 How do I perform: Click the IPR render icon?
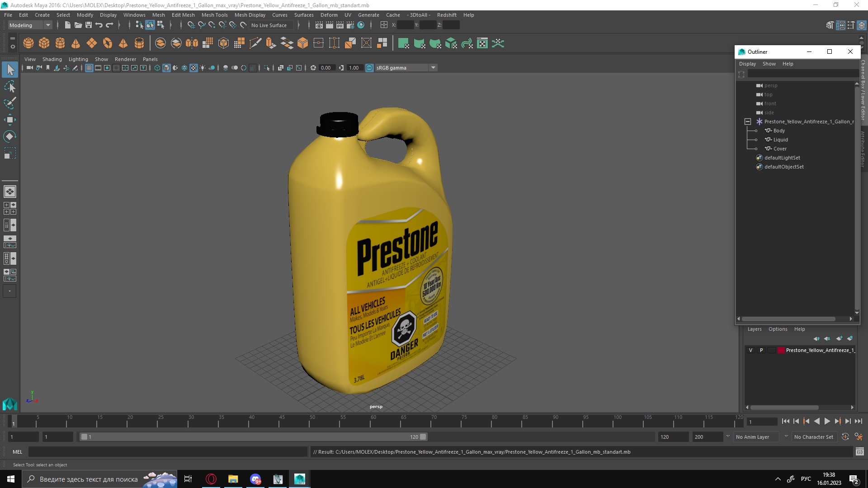click(x=340, y=25)
